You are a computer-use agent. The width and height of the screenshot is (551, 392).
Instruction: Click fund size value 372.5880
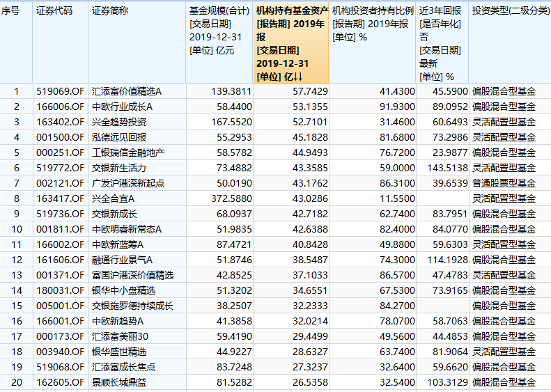click(x=231, y=199)
